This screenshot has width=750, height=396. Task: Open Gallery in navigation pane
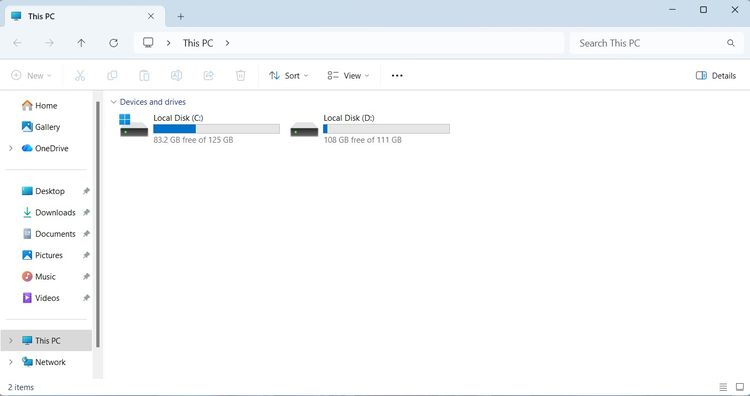point(47,127)
